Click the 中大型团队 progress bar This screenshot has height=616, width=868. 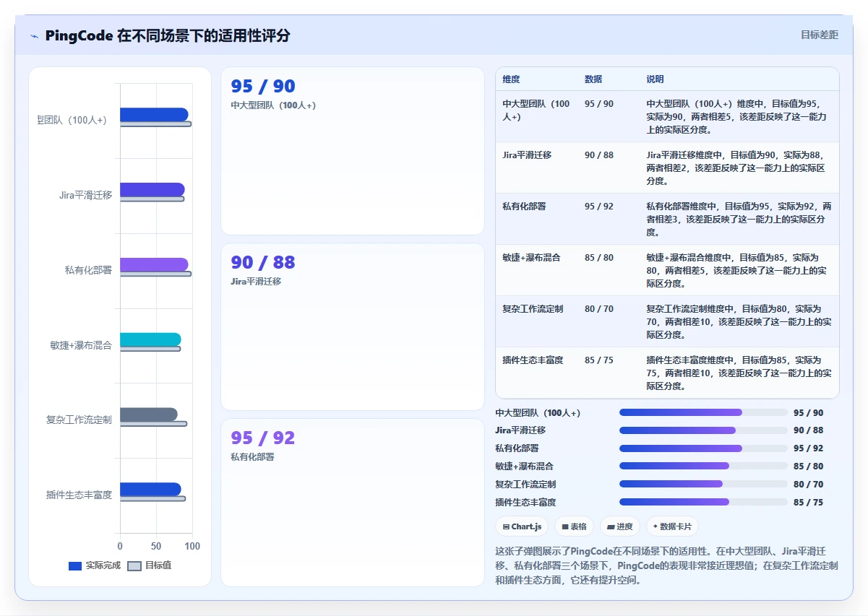point(703,412)
